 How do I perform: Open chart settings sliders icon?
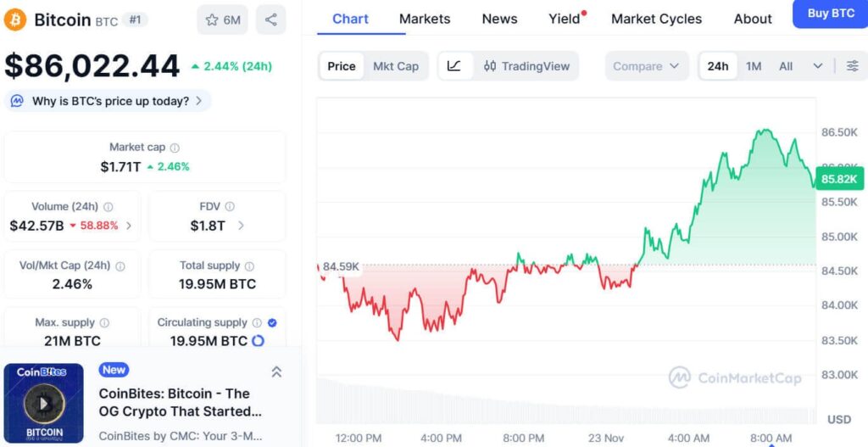852,66
